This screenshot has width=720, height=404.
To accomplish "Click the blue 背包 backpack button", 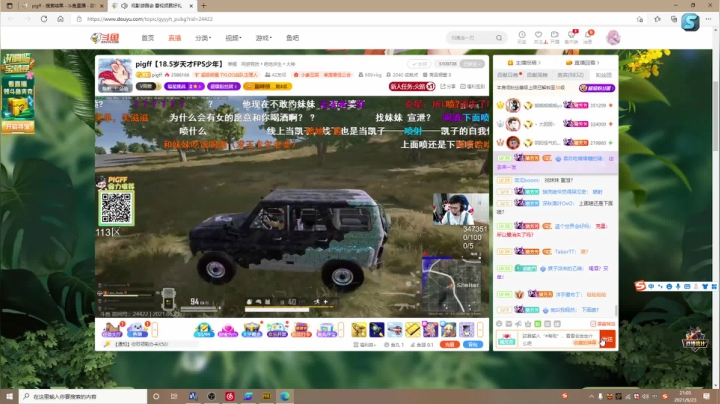I will coord(473,344).
